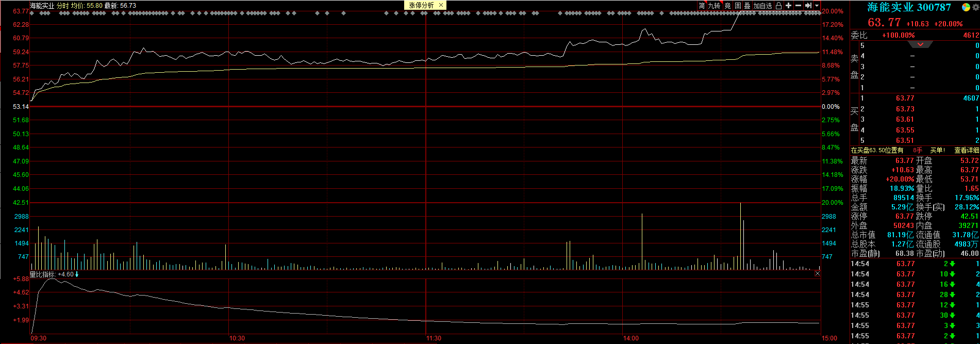
Task: Select buy level 4 price 63.55
Action: pos(905,130)
